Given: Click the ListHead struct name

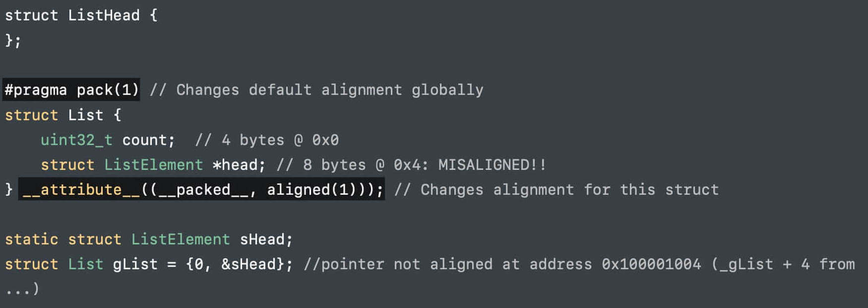Looking at the screenshot, I should [x=103, y=15].
